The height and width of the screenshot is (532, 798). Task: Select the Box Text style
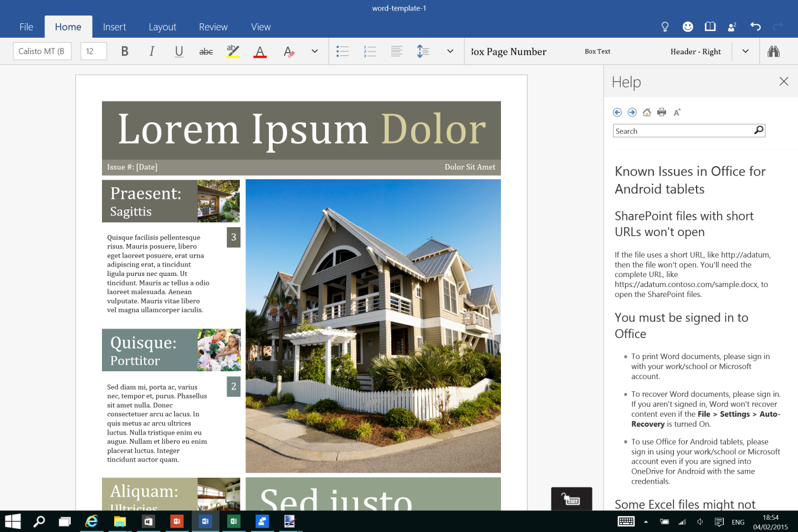click(597, 51)
